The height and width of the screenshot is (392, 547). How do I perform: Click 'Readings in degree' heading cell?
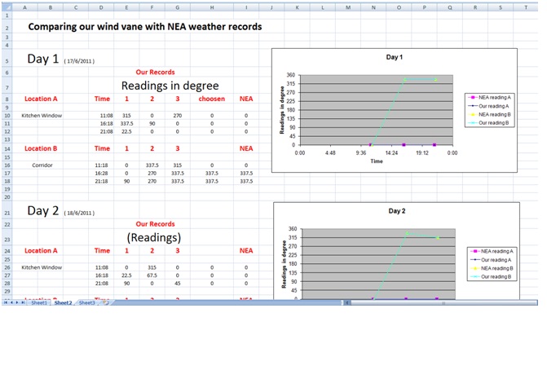coord(170,86)
